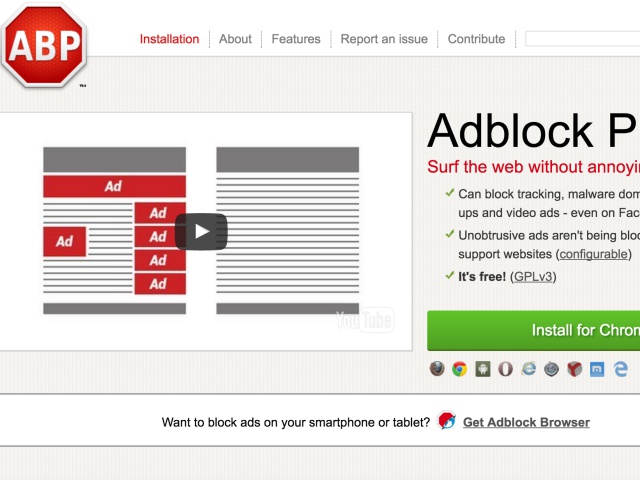Viewport: 640px width, 480px height.
Task: Select the Opera browser icon
Action: pyautogui.click(x=506, y=368)
